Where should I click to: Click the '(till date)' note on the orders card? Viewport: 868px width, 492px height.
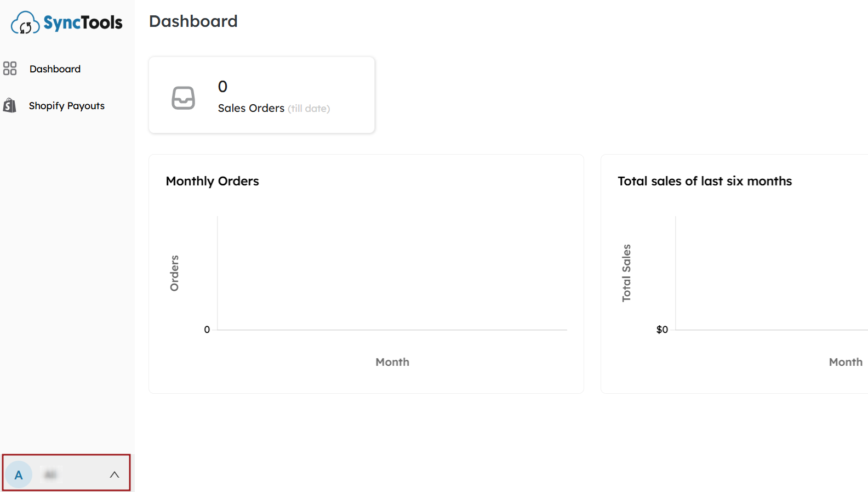pyautogui.click(x=309, y=109)
